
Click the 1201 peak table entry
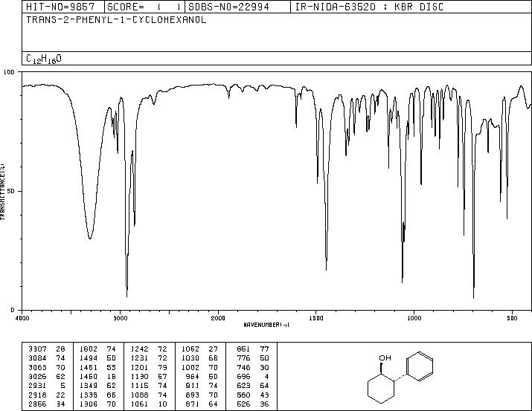[149, 367]
